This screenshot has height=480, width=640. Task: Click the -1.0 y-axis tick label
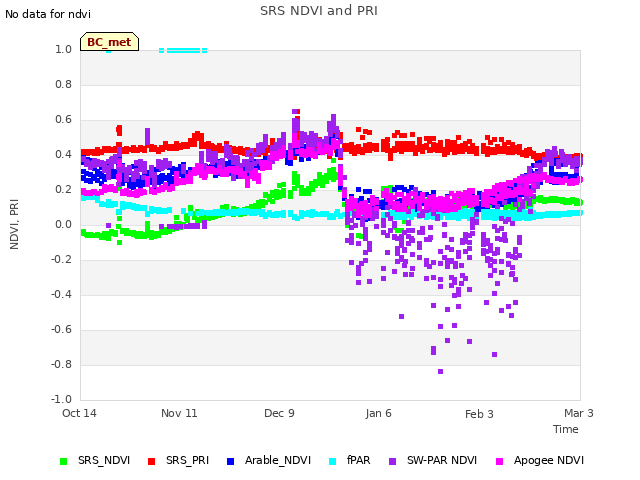coord(62,399)
